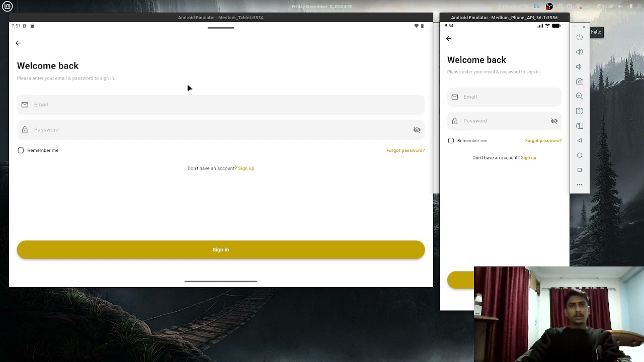The height and width of the screenshot is (362, 644).
Task: Click the Medium_Phone_API_36.1:5556 emulator title bar
Action: pyautogui.click(x=504, y=17)
